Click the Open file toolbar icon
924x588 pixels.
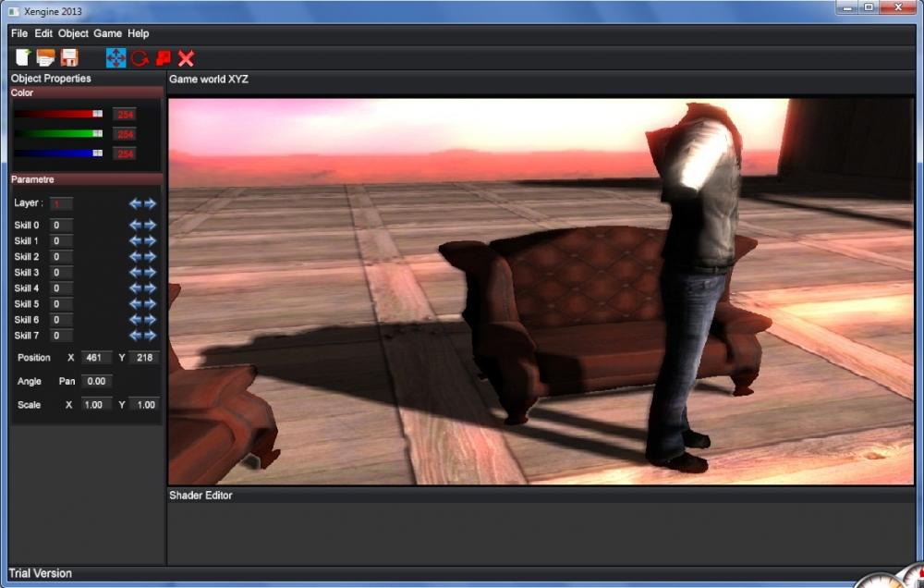45,57
